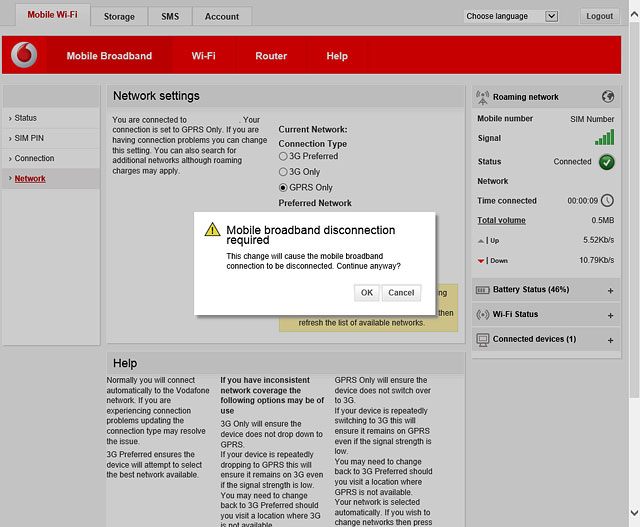Open the SMS tab
This screenshot has height=527, width=640.
coord(170,17)
